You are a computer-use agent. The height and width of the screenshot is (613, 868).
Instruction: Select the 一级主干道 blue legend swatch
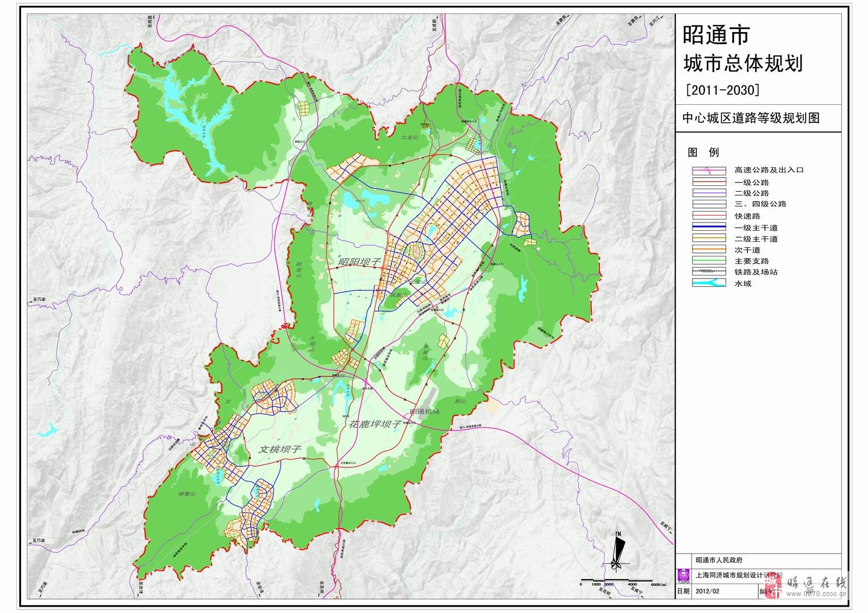pos(709,227)
